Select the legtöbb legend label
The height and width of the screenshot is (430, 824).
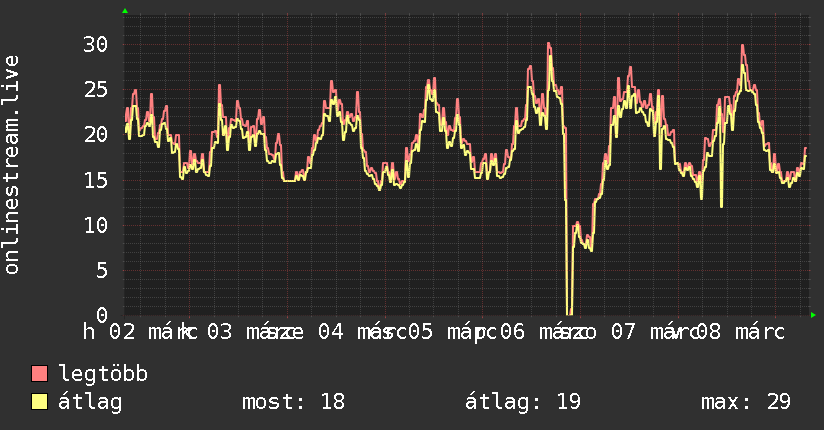(x=103, y=374)
